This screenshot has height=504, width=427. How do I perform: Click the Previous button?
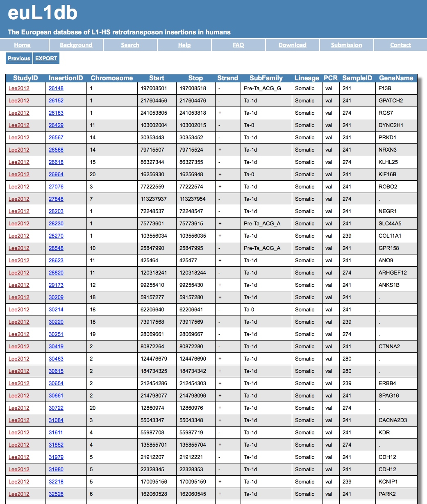click(19, 58)
